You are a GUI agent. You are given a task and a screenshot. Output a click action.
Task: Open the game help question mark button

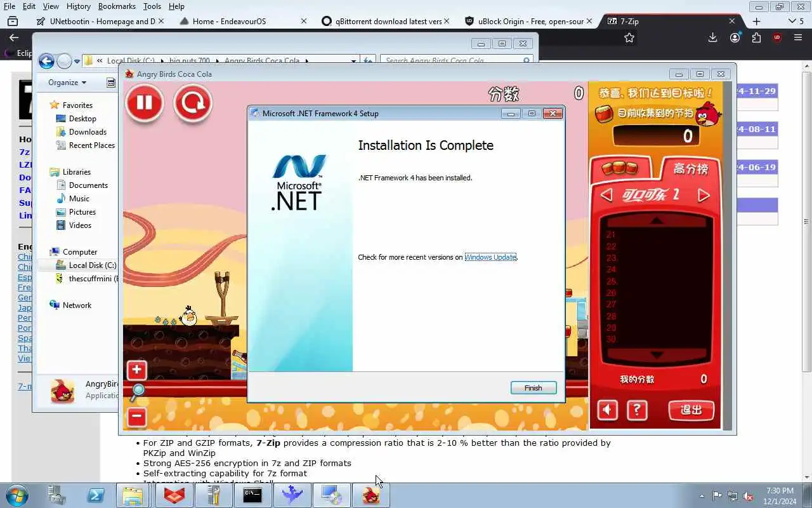[637, 410]
